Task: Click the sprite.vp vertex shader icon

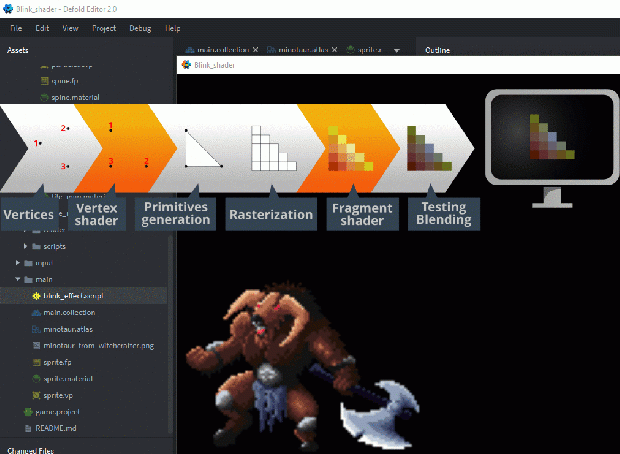Action: (36, 395)
